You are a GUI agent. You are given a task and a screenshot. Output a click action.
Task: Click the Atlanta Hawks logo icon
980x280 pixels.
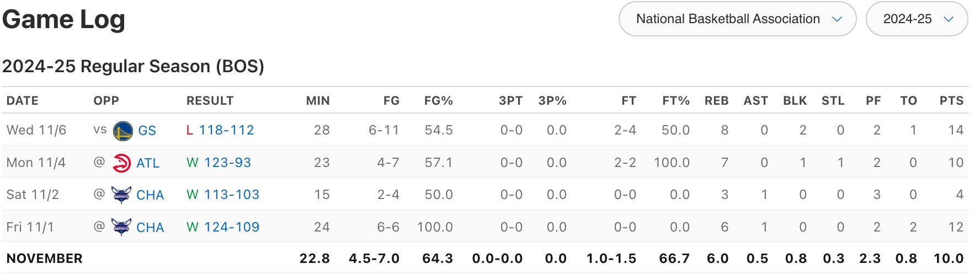coord(121,163)
